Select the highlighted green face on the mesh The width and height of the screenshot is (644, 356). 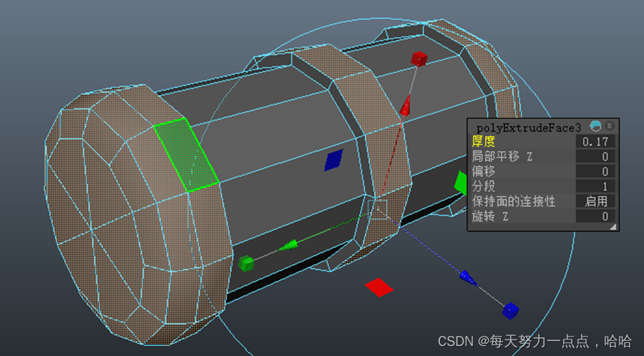tap(186, 155)
